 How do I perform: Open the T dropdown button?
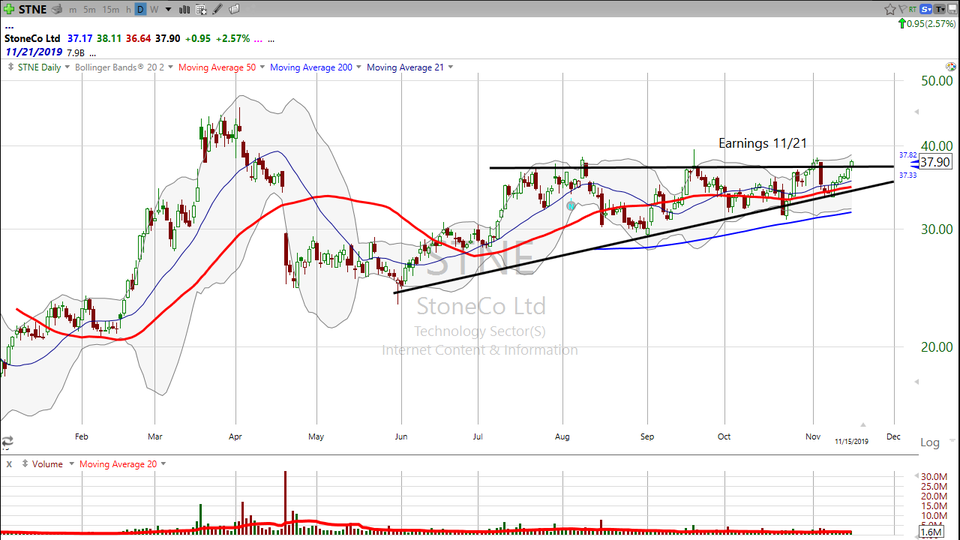(940, 9)
